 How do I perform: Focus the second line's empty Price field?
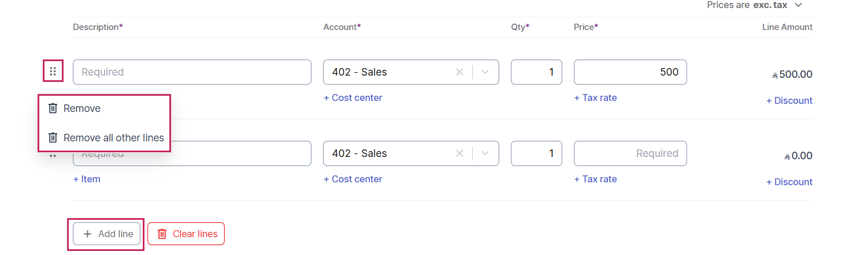point(630,153)
